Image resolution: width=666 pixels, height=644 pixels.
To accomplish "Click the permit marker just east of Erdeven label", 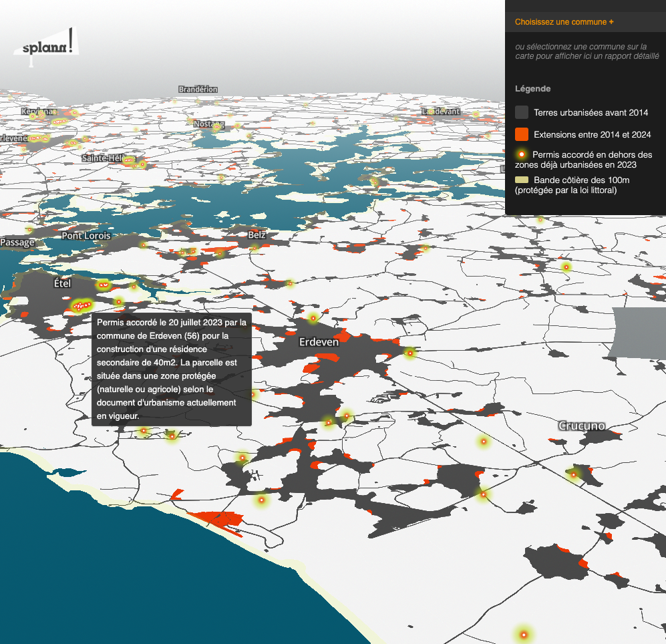I will 409,352.
